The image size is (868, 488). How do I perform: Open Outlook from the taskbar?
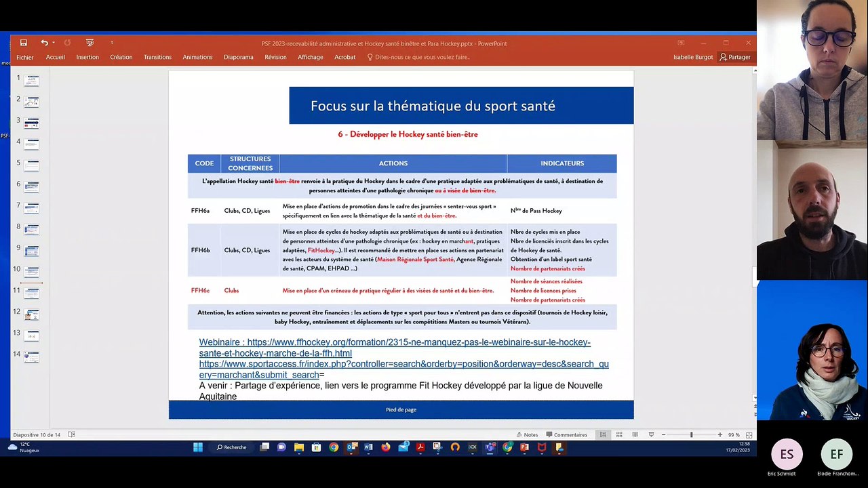pos(352,447)
